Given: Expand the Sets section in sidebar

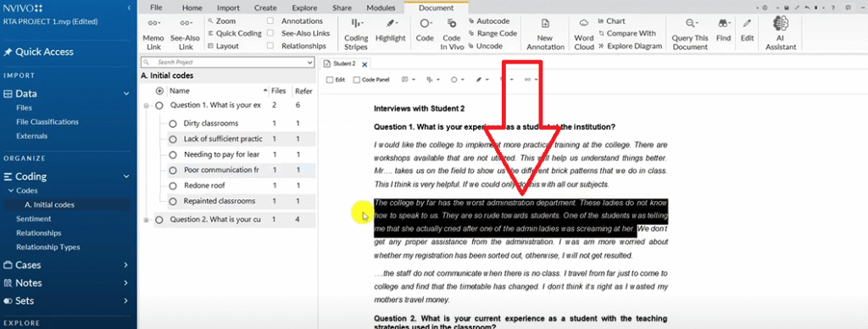Looking at the screenshot, I should [x=126, y=301].
